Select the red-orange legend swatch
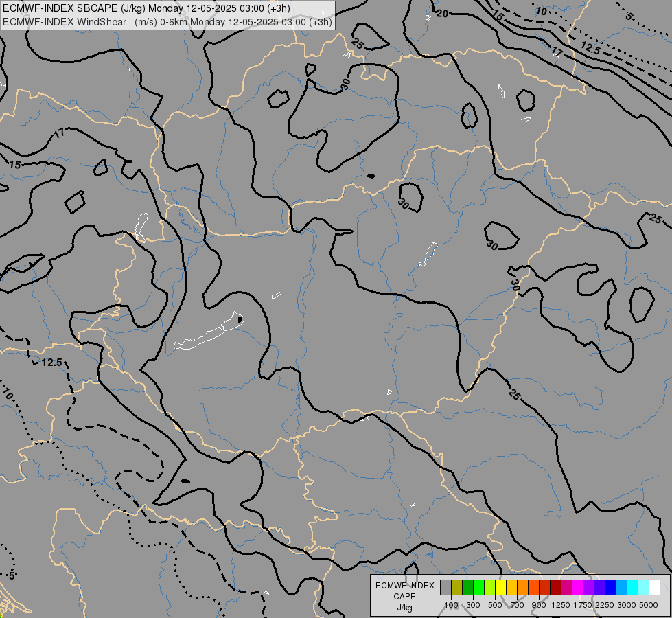The width and height of the screenshot is (672, 618). 533,587
